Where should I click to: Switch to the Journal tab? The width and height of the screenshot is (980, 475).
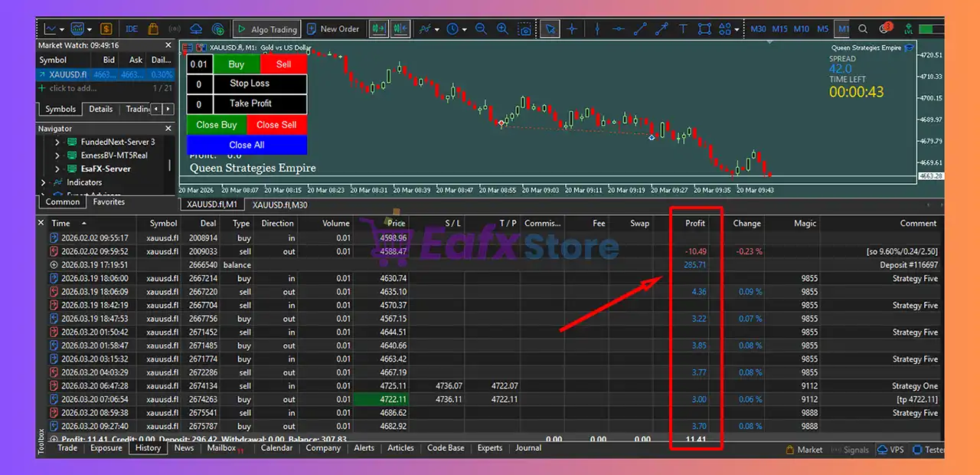pyautogui.click(x=528, y=448)
